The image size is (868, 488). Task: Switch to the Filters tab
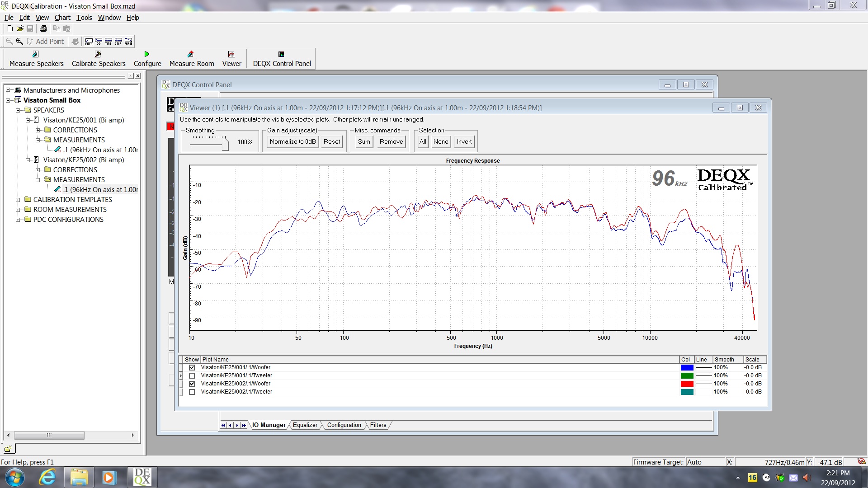pos(378,425)
